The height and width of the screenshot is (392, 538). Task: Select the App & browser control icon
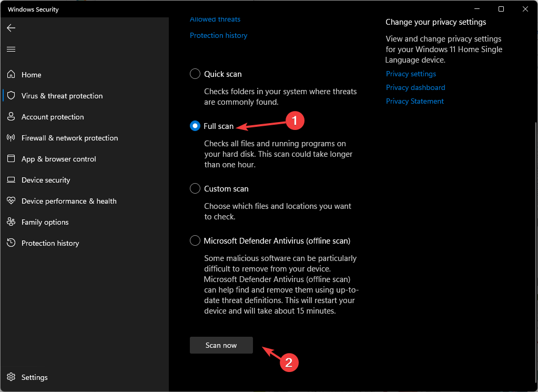click(11, 158)
